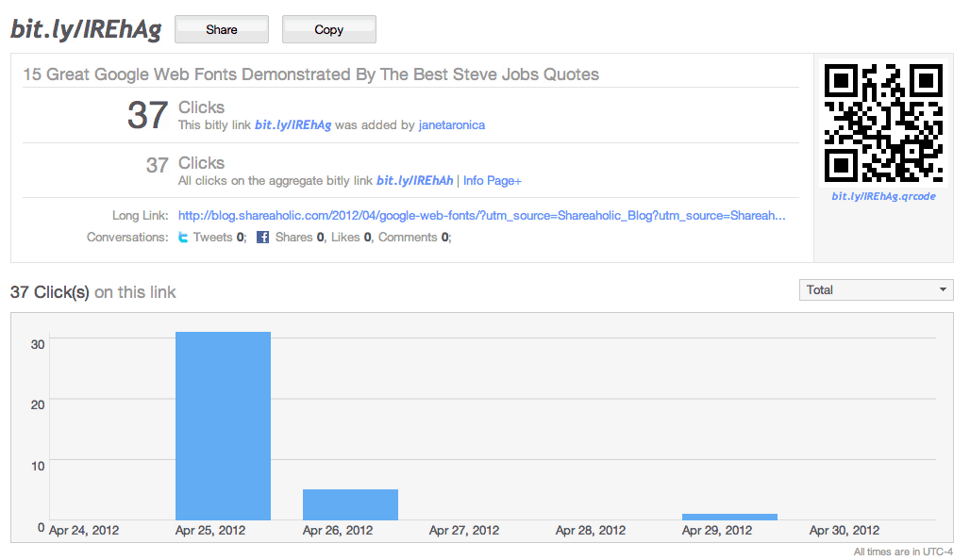Click the article title about Google Web Fonts
Screen dimensions: 970x560
pos(311,74)
